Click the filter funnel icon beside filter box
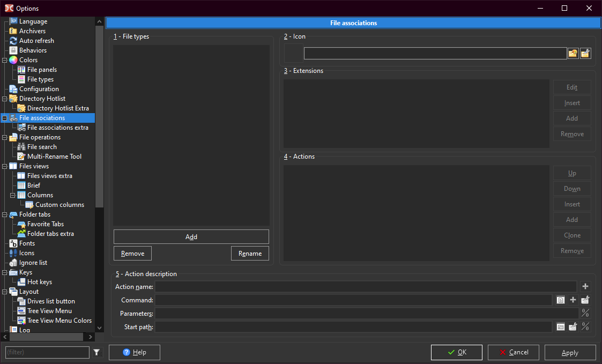602x364 pixels. 96,352
